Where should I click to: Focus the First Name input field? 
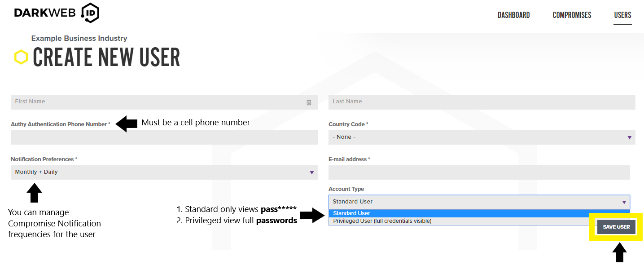coord(164,102)
